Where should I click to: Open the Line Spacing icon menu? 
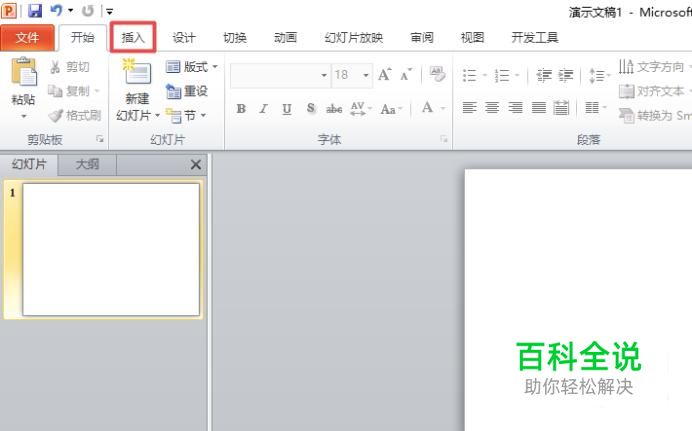(x=599, y=75)
